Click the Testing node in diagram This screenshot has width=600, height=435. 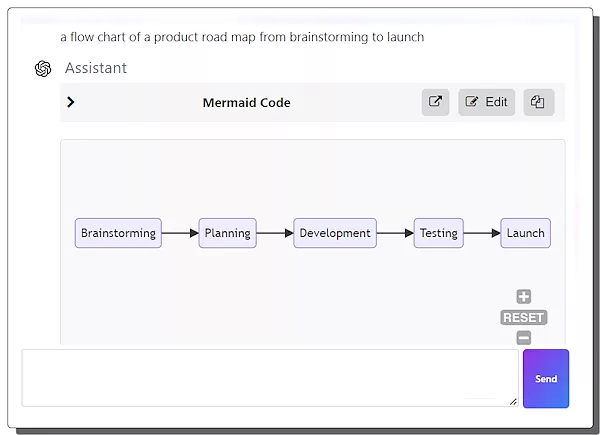(x=438, y=233)
